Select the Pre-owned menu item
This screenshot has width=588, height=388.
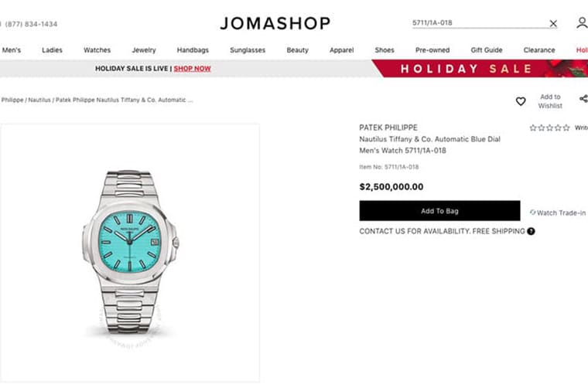coord(432,50)
